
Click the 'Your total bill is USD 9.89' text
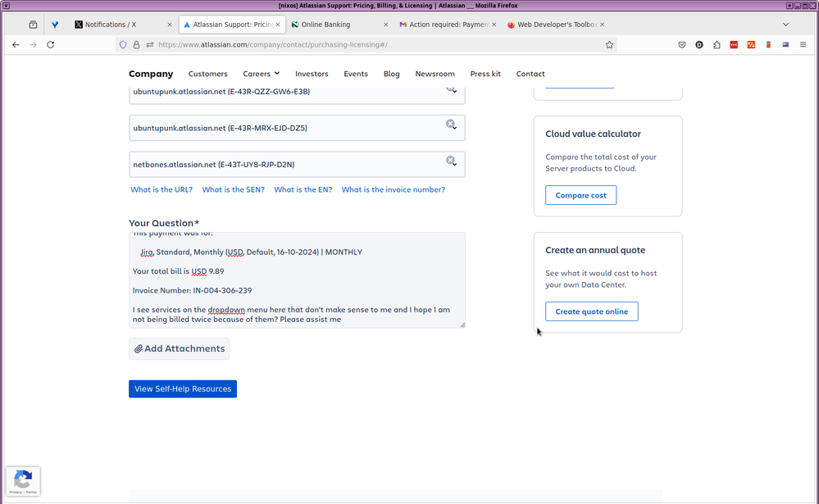click(x=178, y=271)
